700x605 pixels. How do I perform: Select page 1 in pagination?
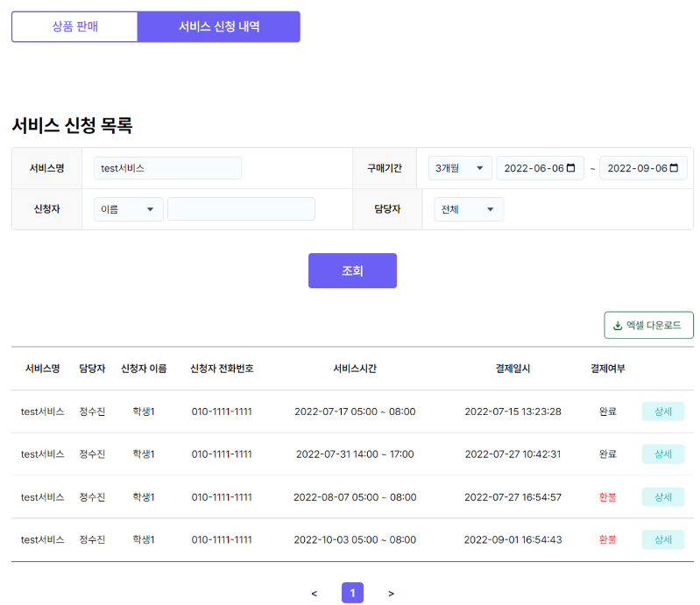(352, 594)
